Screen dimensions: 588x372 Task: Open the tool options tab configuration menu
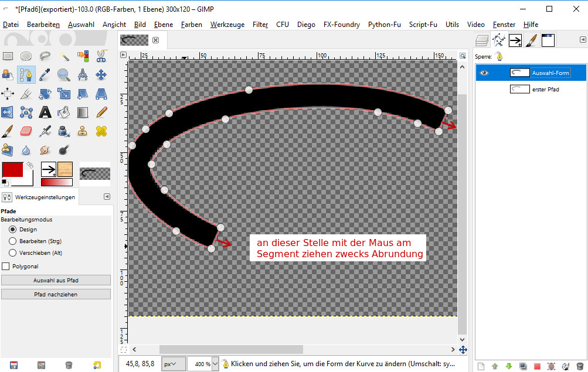coord(107,197)
